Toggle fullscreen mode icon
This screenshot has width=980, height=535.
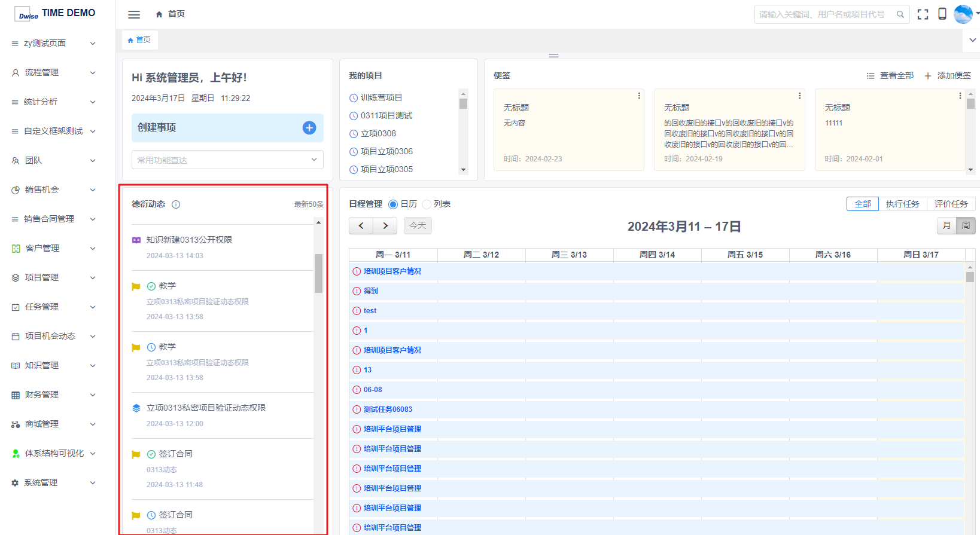[923, 14]
